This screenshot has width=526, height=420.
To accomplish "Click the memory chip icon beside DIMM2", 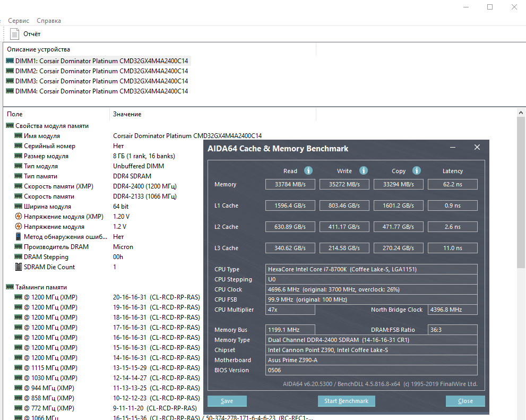I will pos(10,71).
